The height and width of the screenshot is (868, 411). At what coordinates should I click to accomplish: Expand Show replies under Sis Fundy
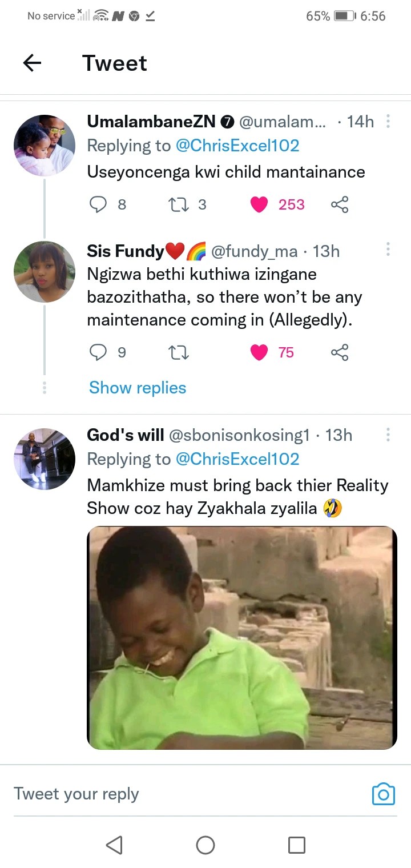coord(138,388)
